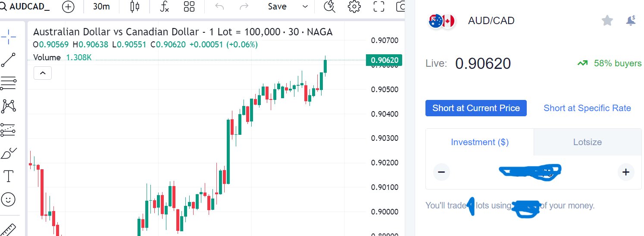
Task: Switch to the Lotsize tab
Action: (x=587, y=142)
